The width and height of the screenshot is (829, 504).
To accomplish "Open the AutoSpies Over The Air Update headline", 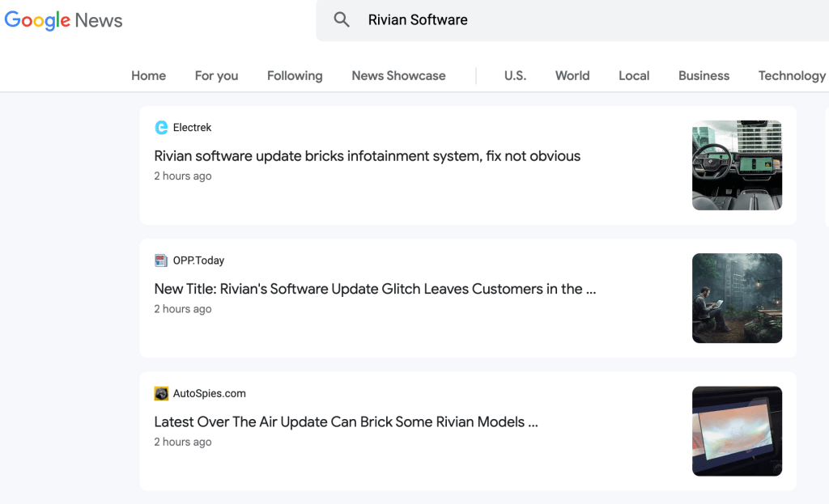I will pos(346,421).
